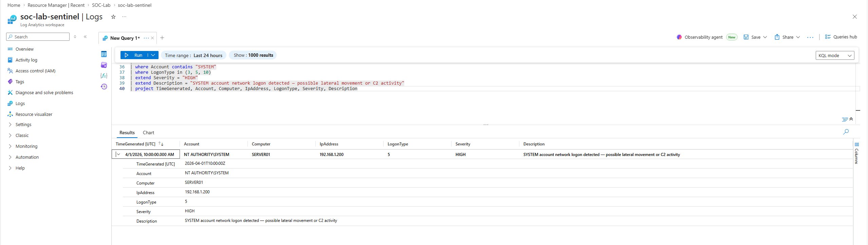Open Overview in the sidebar
This screenshot has width=868, height=245.
click(x=24, y=49)
